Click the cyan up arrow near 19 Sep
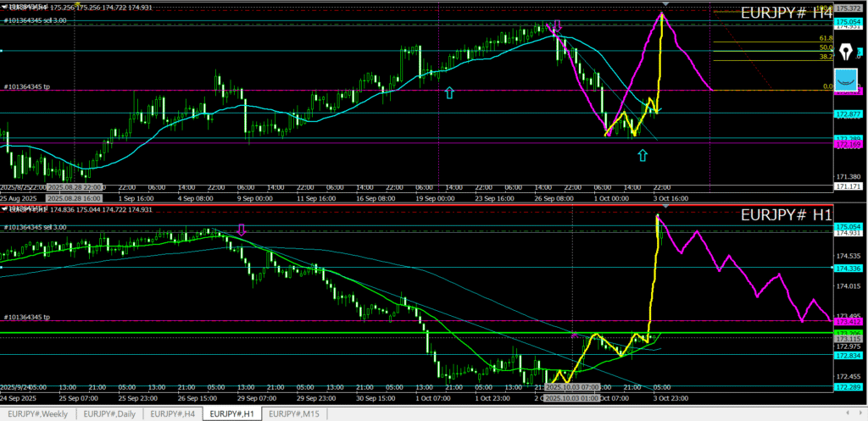Screen dimensions: 868x421 tap(449, 92)
